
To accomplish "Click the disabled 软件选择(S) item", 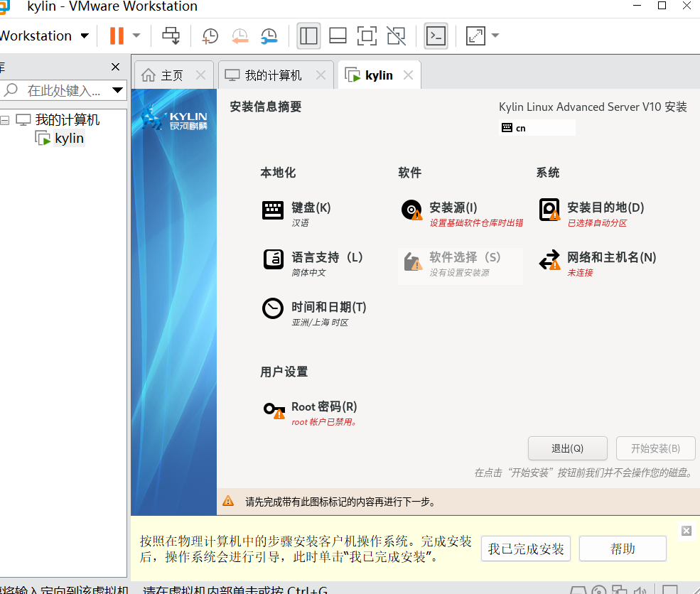I will click(460, 266).
